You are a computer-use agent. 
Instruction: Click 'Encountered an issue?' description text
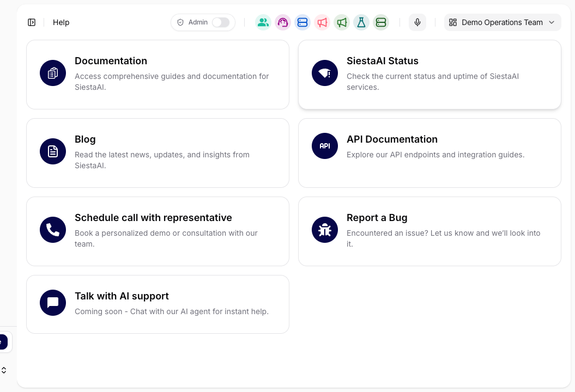click(x=443, y=238)
